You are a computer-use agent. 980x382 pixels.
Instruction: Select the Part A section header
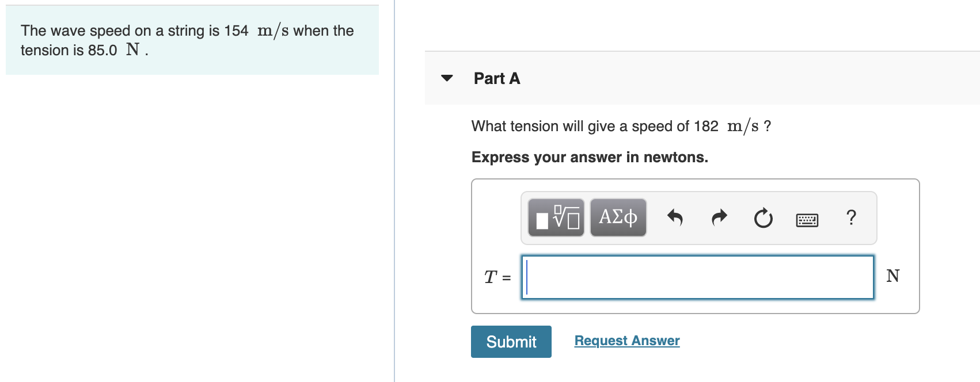[496, 78]
